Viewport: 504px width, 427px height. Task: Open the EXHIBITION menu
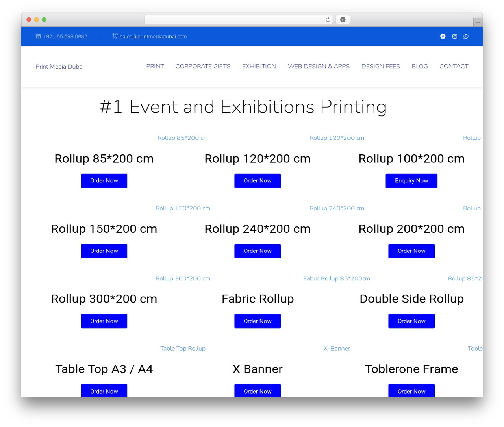(259, 66)
